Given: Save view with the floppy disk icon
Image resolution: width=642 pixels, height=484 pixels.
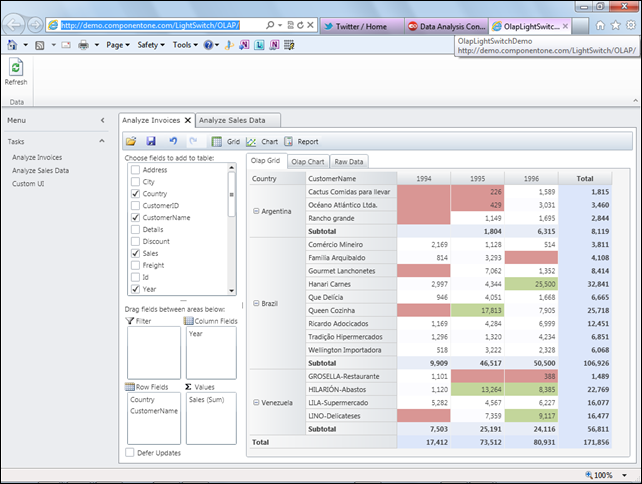Looking at the screenshot, I should (151, 141).
